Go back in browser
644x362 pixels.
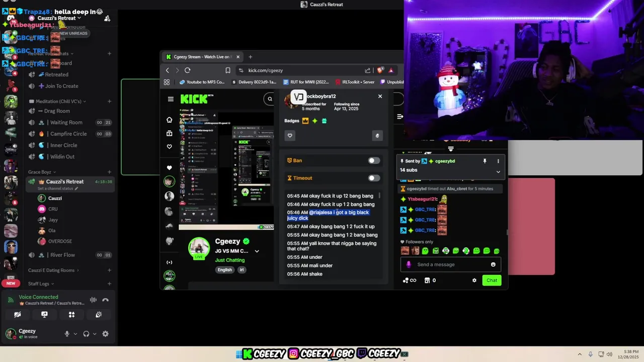point(168,70)
